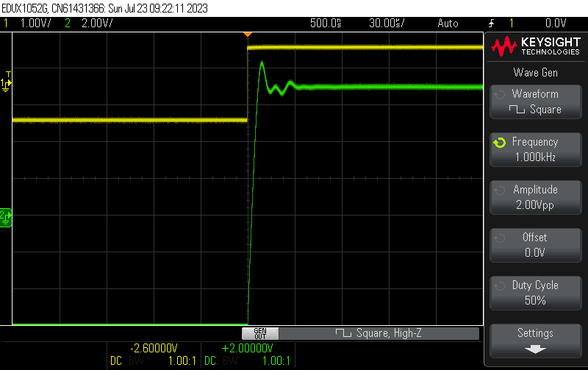
Task: Click the green rotary knob icon beside Frequency
Action: pos(500,143)
